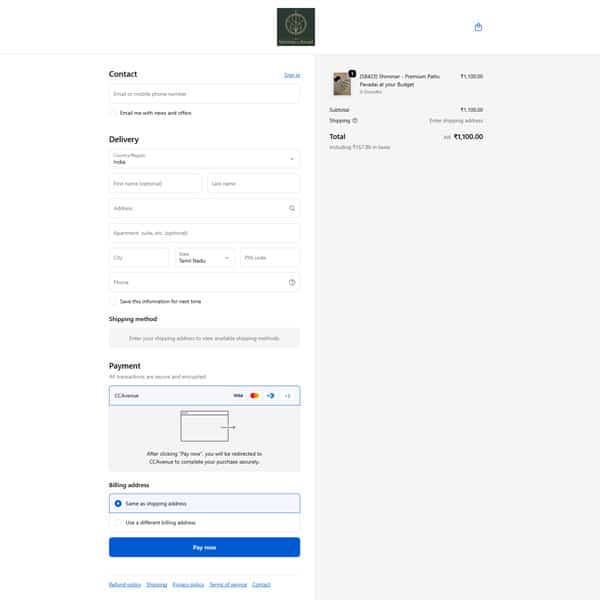The image size is (600, 600).
Task: Click the Shipping info question mark icon
Action: click(355, 120)
